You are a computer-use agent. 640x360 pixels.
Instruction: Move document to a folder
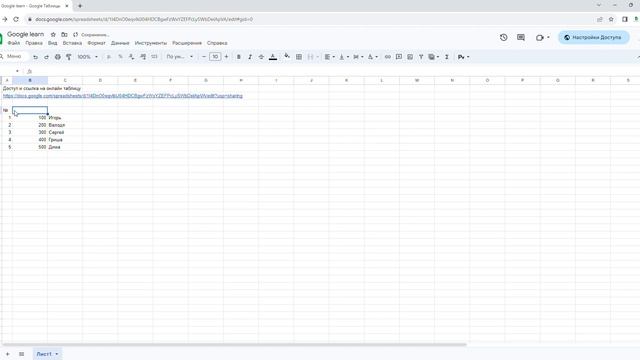(x=64, y=35)
